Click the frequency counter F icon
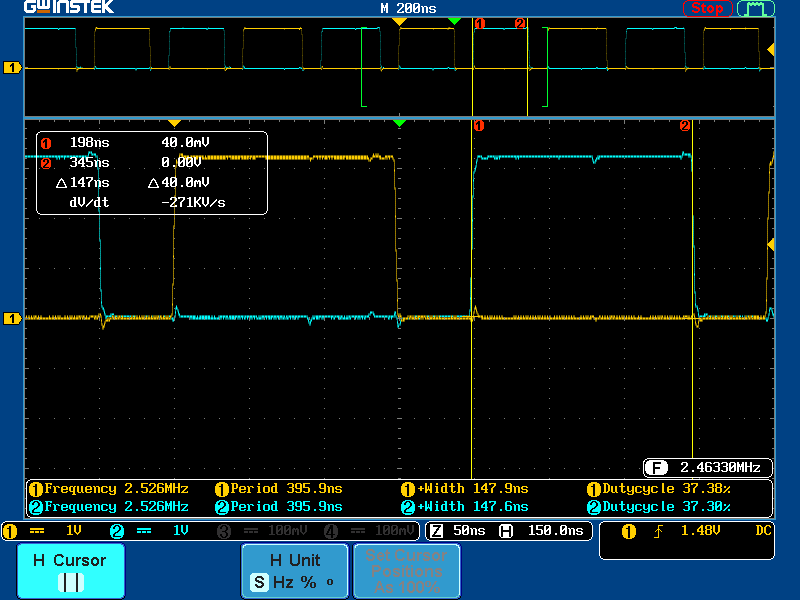800x600 pixels. tap(656, 467)
